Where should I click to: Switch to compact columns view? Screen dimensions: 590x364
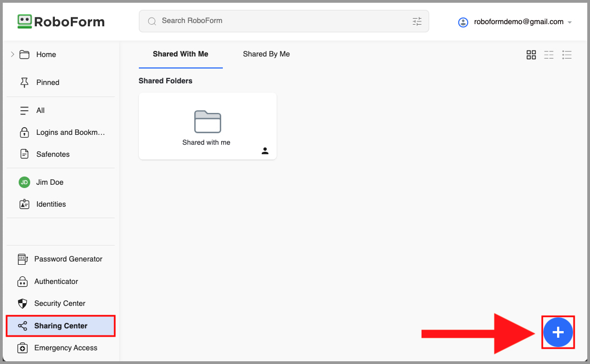549,55
